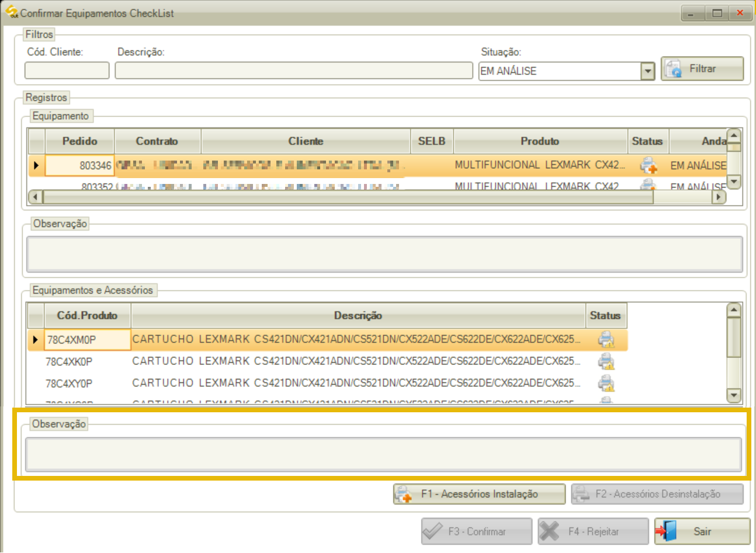This screenshot has height=553, width=756.
Task: Close the Confirmar Equipamentos CheckList window
Action: [740, 13]
